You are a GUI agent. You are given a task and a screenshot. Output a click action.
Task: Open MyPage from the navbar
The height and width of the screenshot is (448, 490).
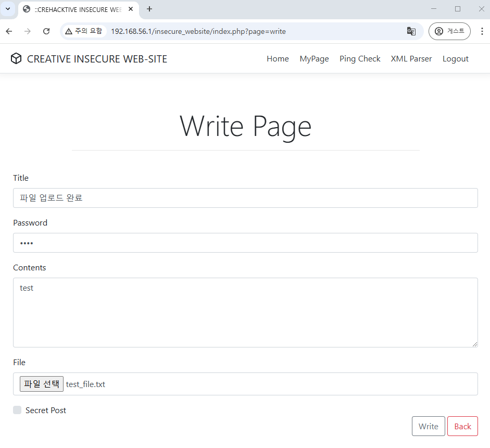pos(314,59)
